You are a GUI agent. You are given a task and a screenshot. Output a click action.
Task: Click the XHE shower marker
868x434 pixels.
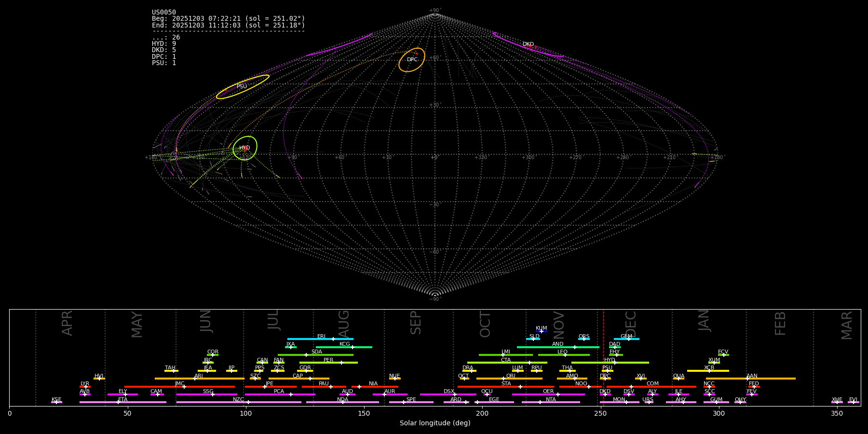tap(837, 402)
